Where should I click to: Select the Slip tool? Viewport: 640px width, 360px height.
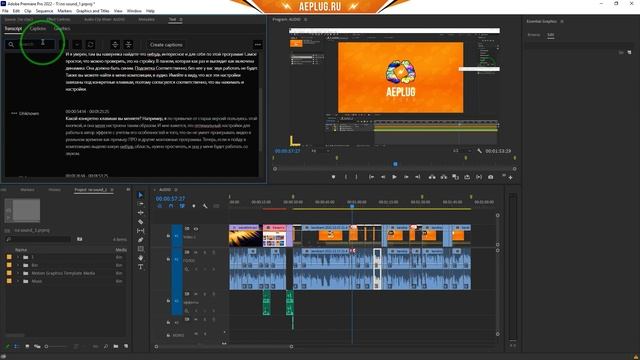(141, 231)
